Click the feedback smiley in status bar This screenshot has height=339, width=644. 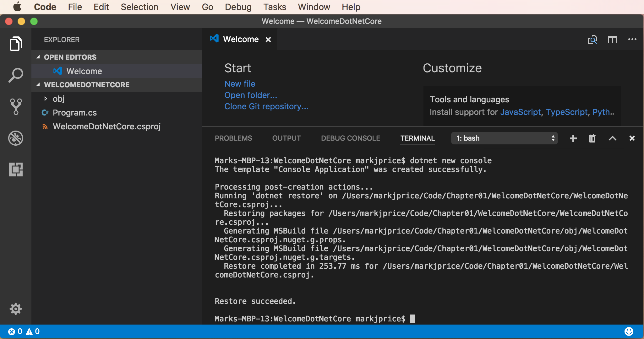point(629,331)
